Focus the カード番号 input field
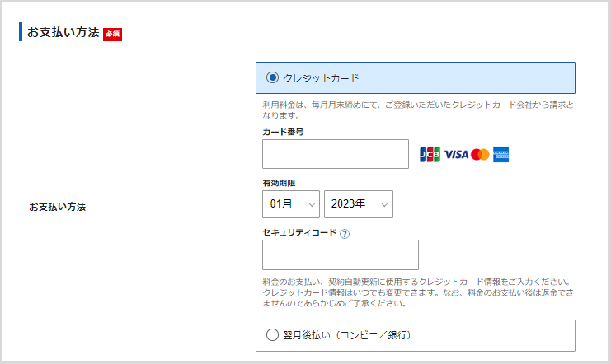 pyautogui.click(x=335, y=154)
